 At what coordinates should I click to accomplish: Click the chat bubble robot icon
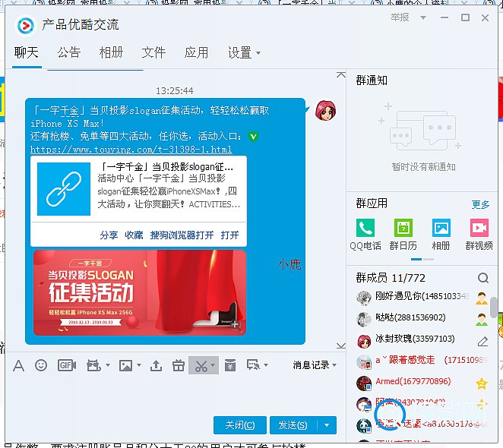pyautogui.click(x=253, y=365)
